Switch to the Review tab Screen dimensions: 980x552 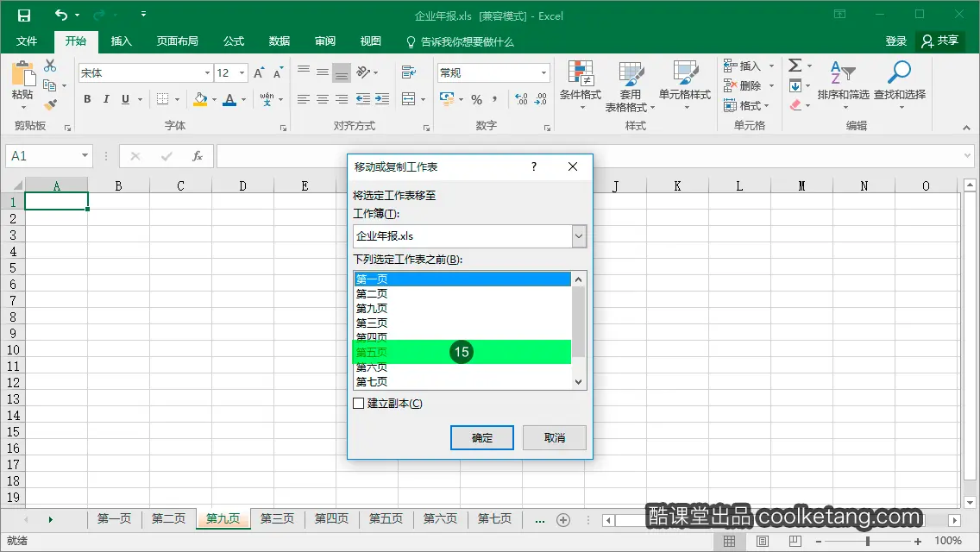pyautogui.click(x=325, y=41)
